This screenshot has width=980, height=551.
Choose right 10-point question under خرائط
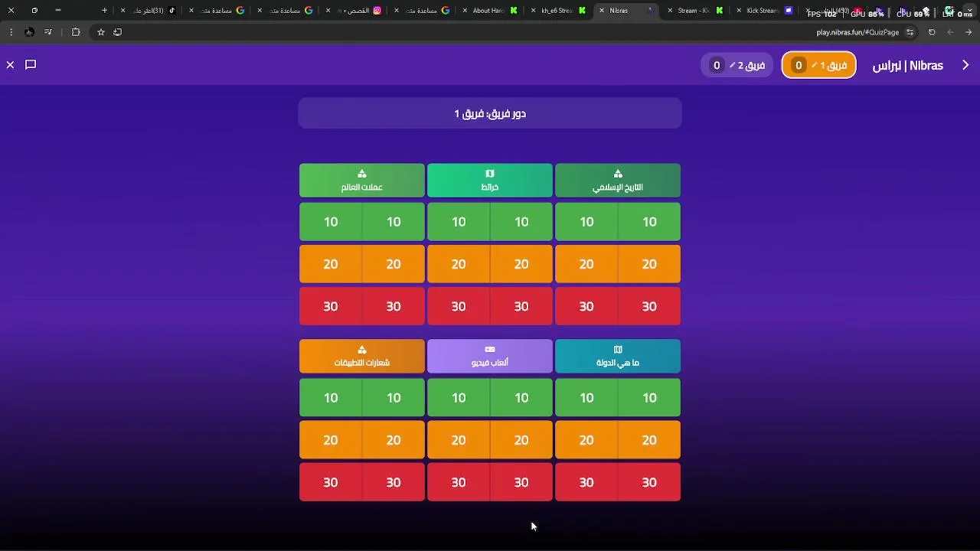pos(521,222)
